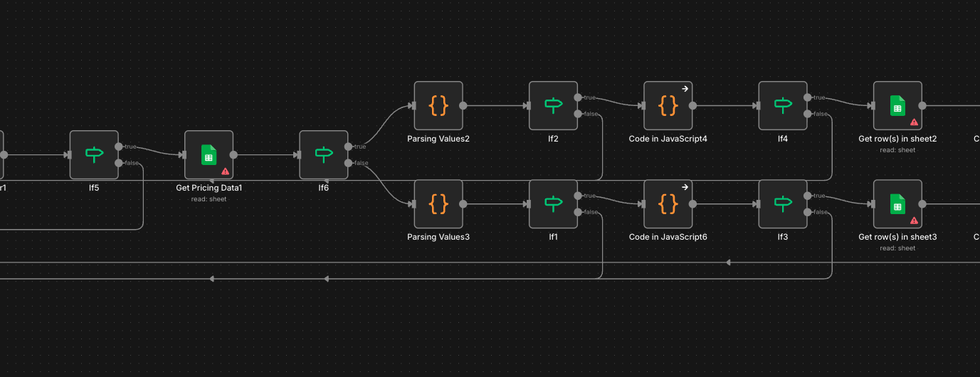Select the Code in JavaScript6 node
The width and height of the screenshot is (980, 377).
point(668,203)
